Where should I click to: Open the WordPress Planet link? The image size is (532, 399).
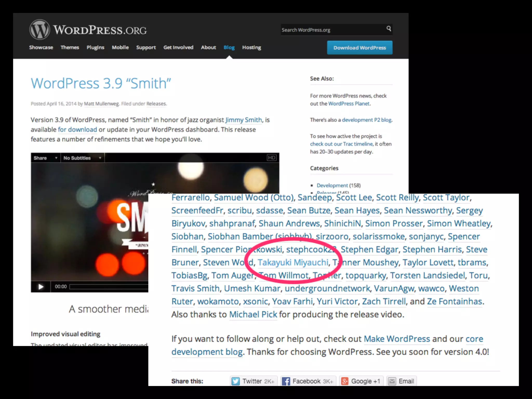coord(349,103)
